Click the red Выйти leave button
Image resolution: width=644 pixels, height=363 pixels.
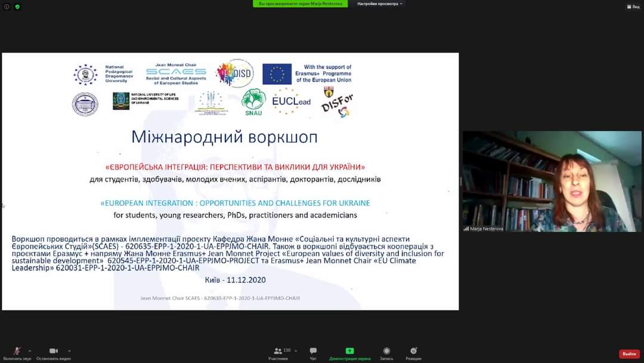pos(629,354)
